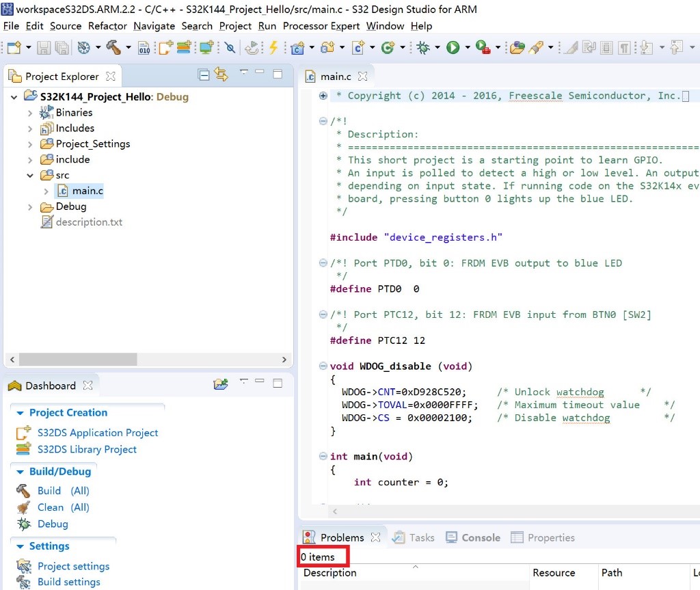Open the Refactor menu
The height and width of the screenshot is (590, 700).
click(107, 26)
